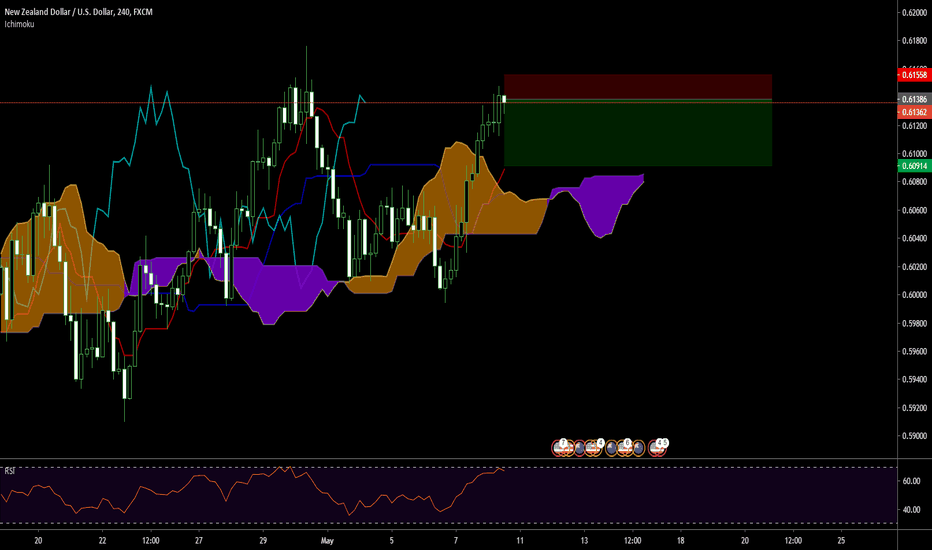The image size is (932, 550).
Task: Select the Ichimoku indicator label
Action: tap(20, 24)
